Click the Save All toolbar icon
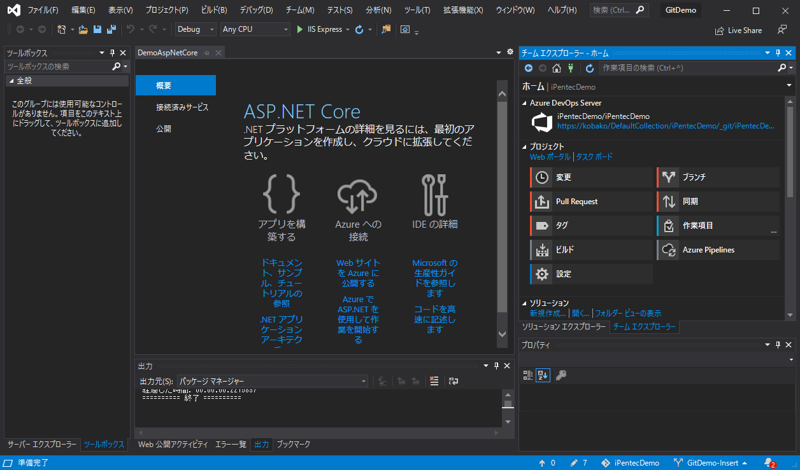The image size is (800, 470). pyautogui.click(x=111, y=30)
